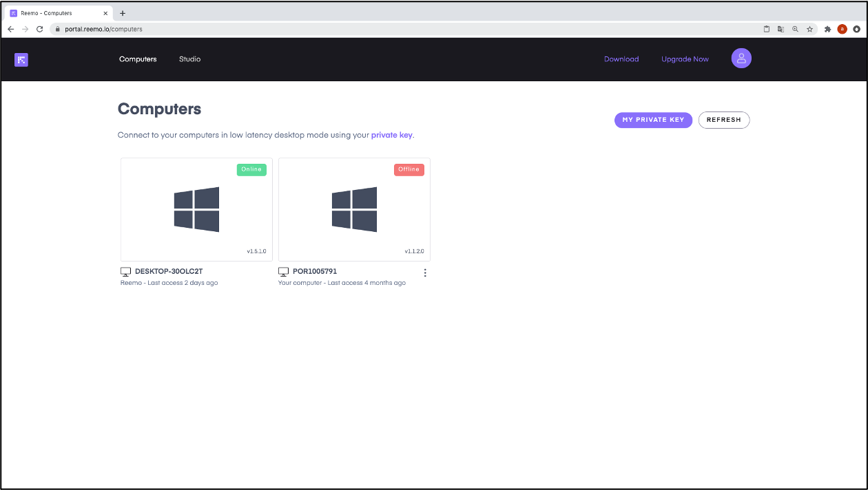This screenshot has height=490, width=868.
Task: Click the Upgrade Now link
Action: click(x=685, y=59)
